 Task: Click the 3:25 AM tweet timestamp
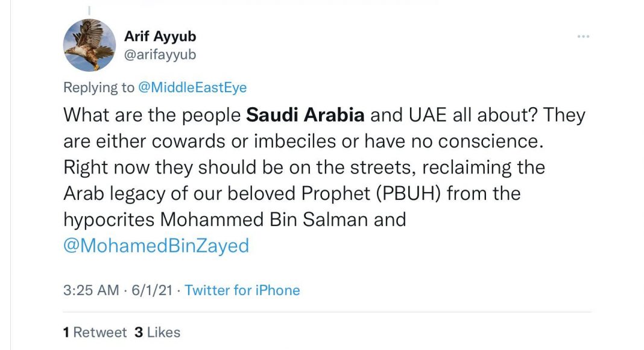[91, 290]
